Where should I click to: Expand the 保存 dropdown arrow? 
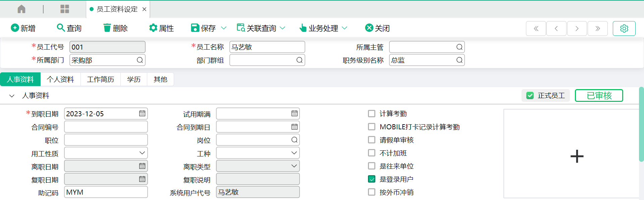(224, 28)
